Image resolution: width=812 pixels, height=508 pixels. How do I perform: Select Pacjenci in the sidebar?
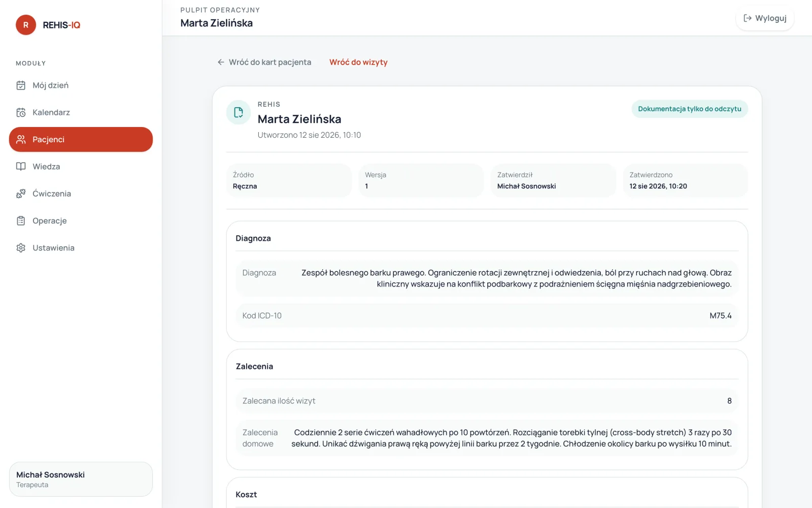(81, 139)
